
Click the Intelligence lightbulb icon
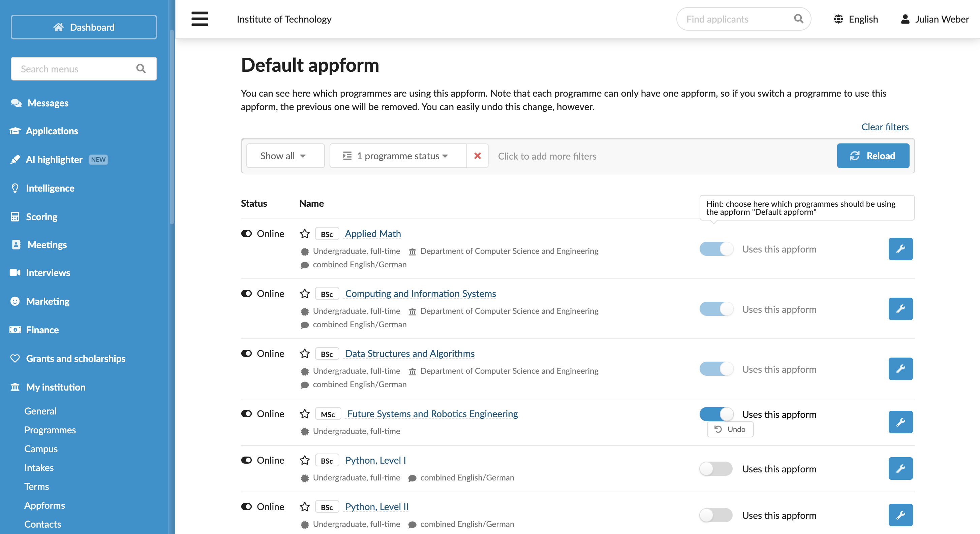point(15,188)
